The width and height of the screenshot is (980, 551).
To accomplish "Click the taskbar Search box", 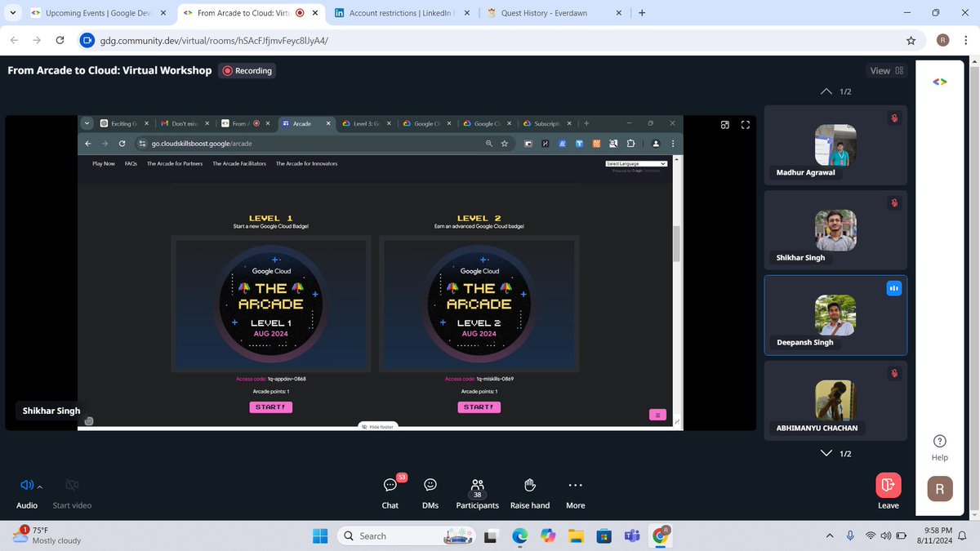I will coord(406,535).
